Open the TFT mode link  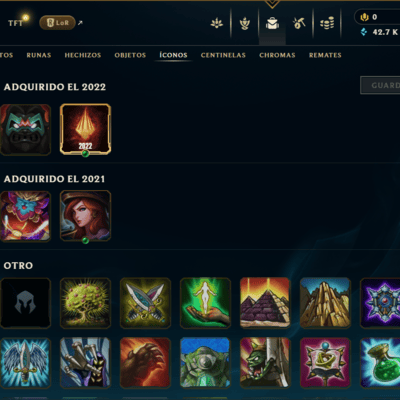(17, 22)
